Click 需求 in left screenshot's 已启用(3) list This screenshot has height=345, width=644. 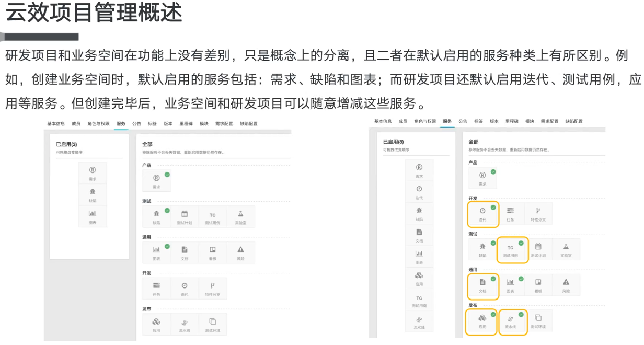click(x=93, y=173)
